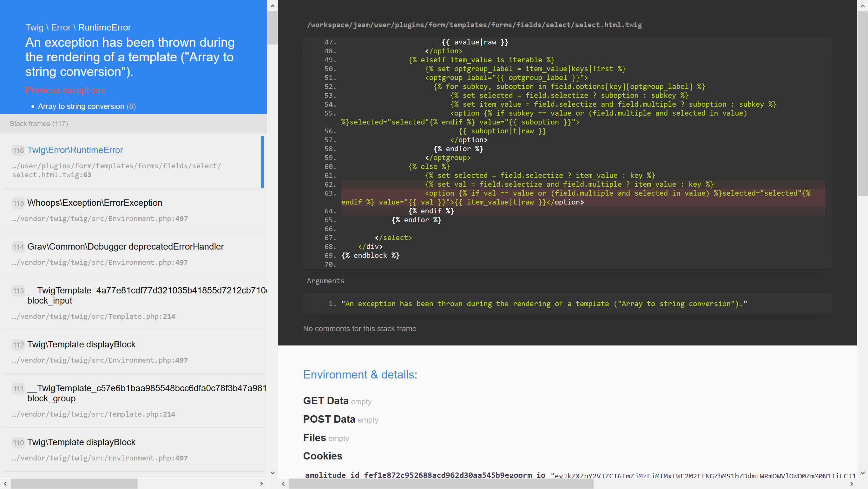Click 'Environment.php:497' path under frame 115

100,218
